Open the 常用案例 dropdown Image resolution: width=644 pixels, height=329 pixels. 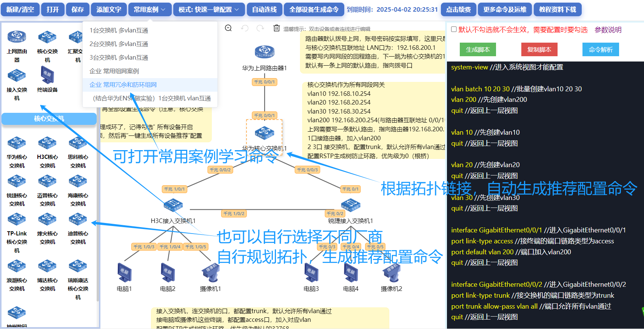149,9
